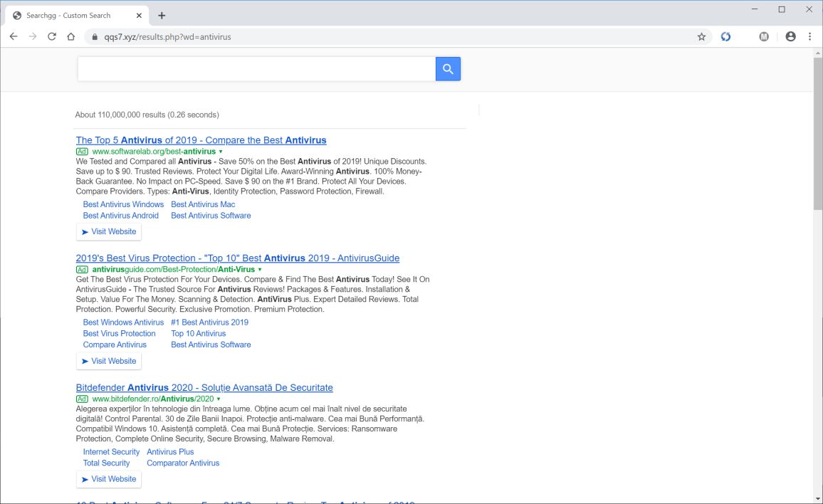Open the Top 10 Antivirus sitelink
Viewport: 823px width, 504px height.
pyautogui.click(x=199, y=333)
